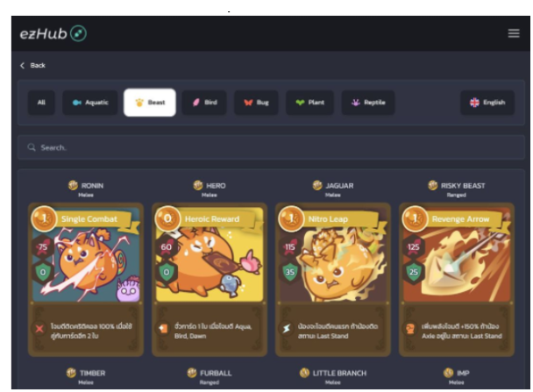
Task: Click the energy cost badge on Heroic Reward
Action: [167, 218]
